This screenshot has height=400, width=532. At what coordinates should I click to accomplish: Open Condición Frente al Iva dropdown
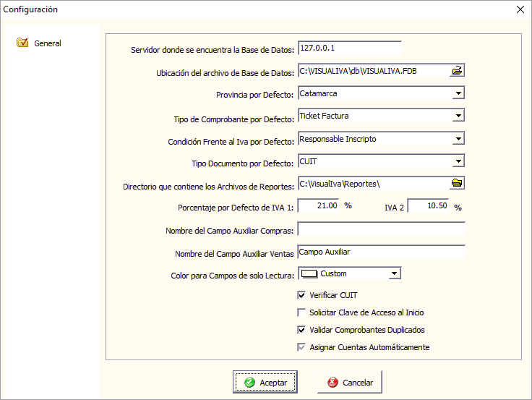click(458, 138)
